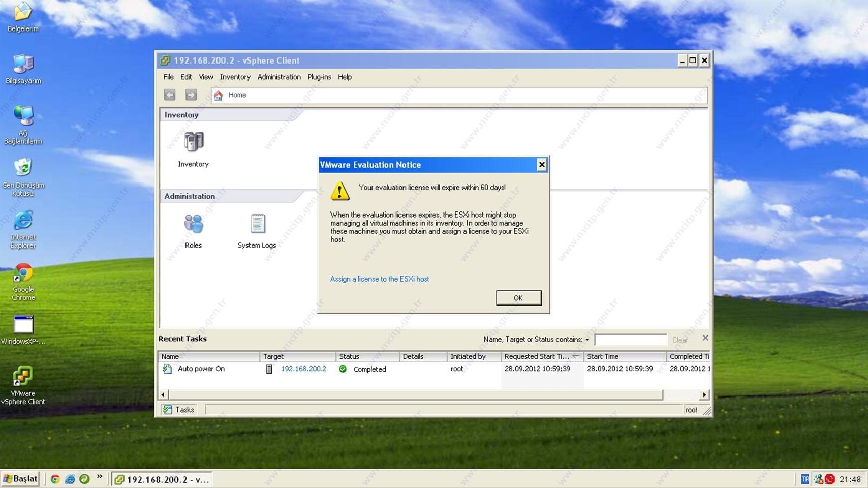Open the View menu

[206, 77]
